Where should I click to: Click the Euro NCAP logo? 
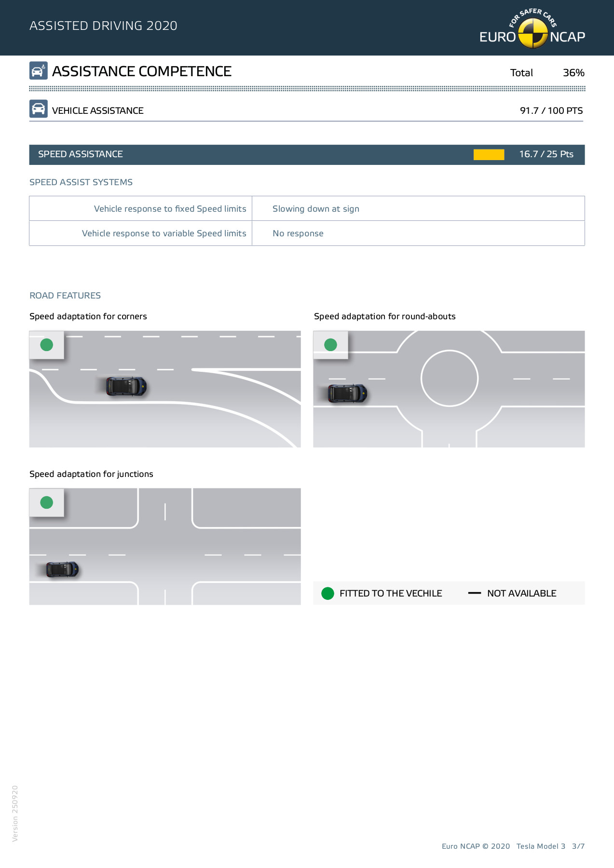(532, 28)
